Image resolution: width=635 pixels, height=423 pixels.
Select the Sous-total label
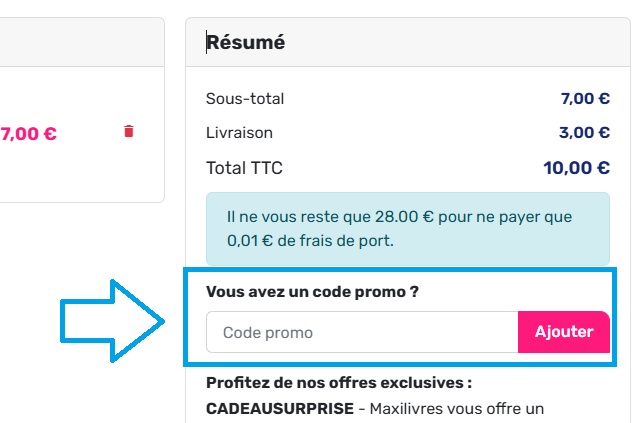245,98
